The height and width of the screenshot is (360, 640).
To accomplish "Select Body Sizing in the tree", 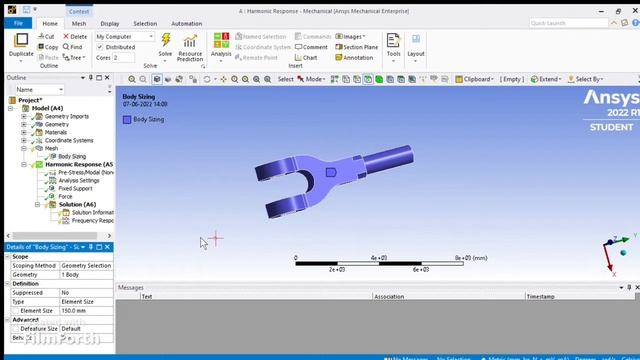I will tap(72, 156).
